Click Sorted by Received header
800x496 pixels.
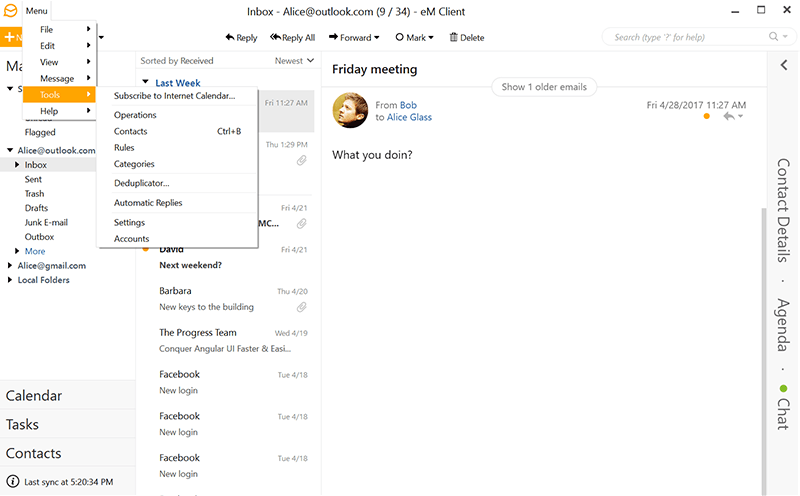[177, 60]
